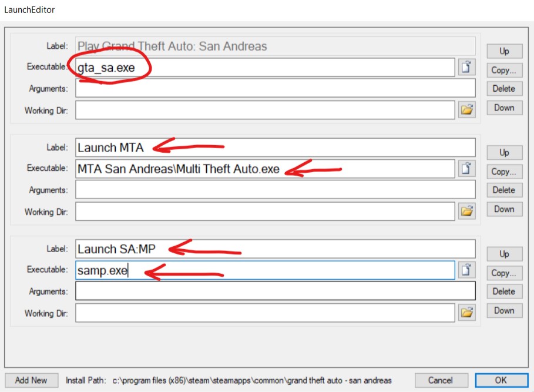Viewport: 534px width, 392px height.
Task: Click the Arguments field of Launch SA:MP
Action: click(275, 291)
